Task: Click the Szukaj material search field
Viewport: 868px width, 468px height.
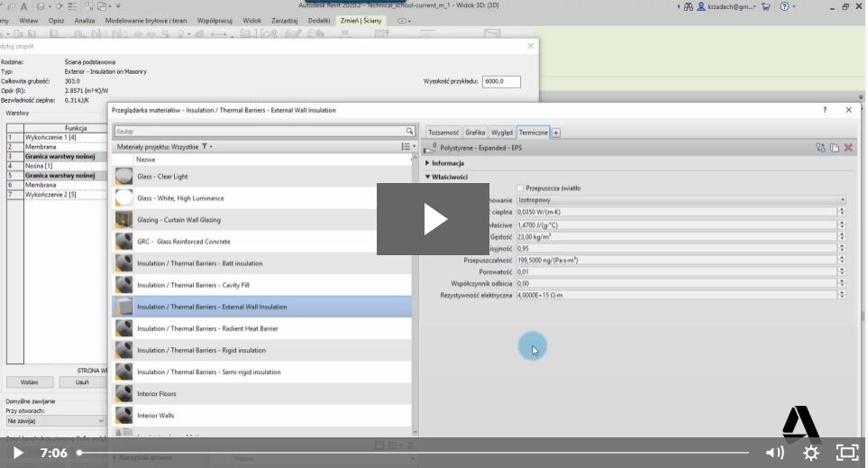Action: 259,132
